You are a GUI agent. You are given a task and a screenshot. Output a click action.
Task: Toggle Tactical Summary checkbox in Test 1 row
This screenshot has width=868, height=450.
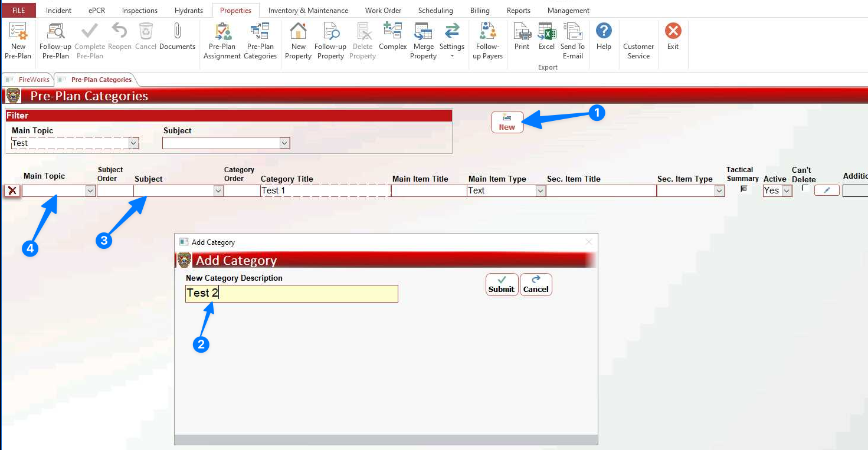[744, 189]
